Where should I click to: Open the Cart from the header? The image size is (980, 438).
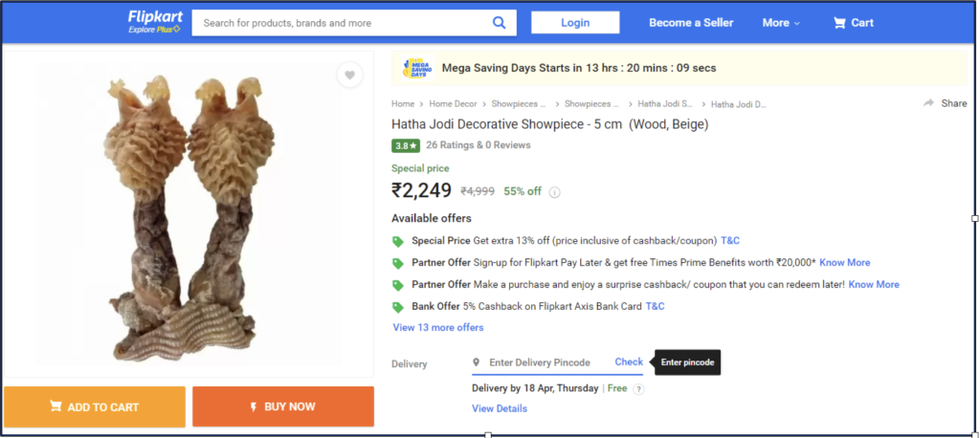point(853,23)
